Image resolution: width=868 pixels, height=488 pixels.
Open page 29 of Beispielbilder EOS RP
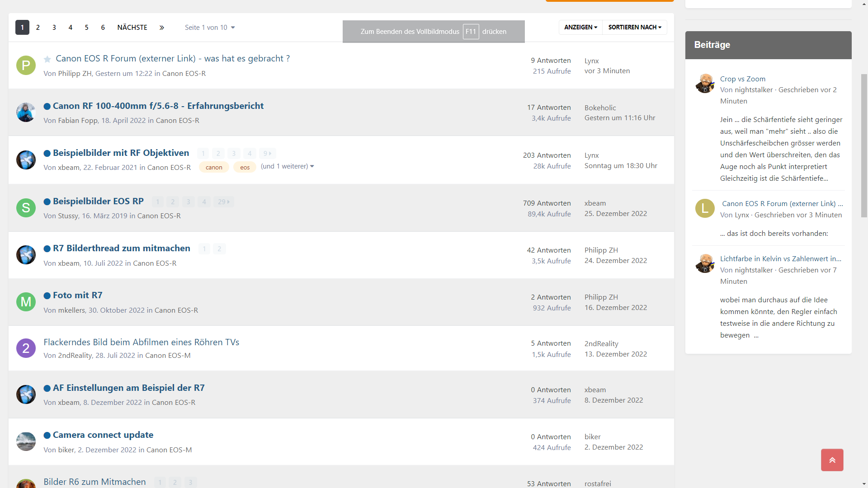(223, 202)
